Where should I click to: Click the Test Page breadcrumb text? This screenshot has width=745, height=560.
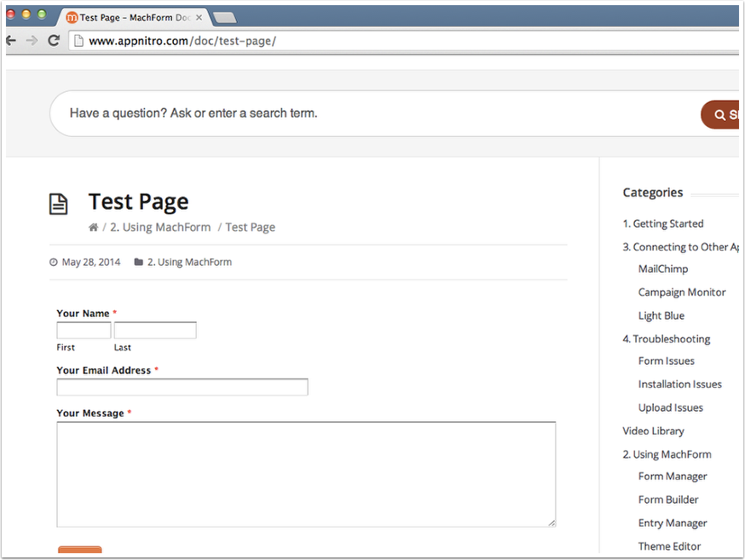[250, 228]
